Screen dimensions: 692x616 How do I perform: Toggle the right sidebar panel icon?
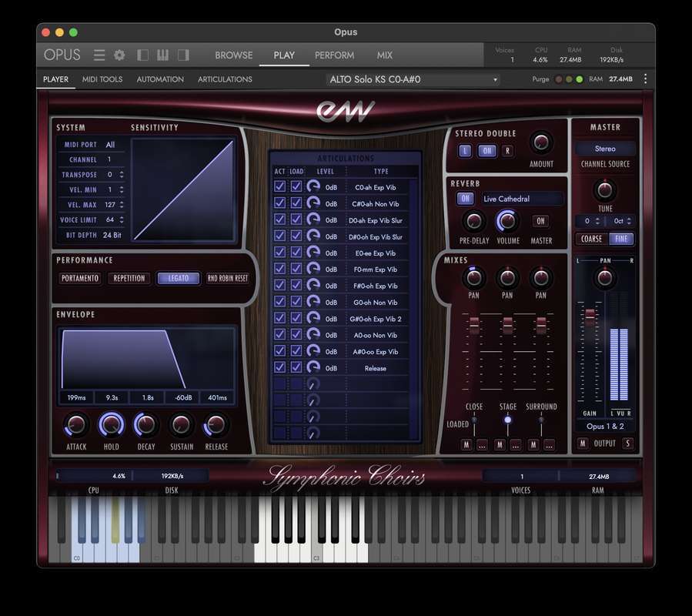(x=183, y=55)
